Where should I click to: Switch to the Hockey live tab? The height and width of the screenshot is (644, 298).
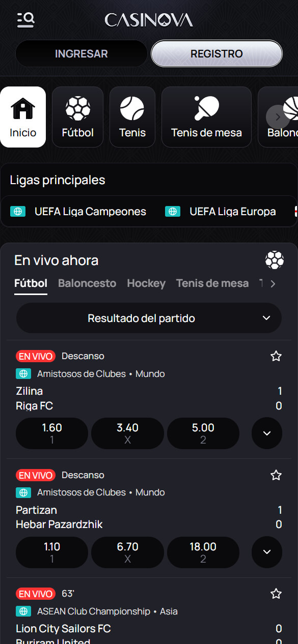point(146,283)
